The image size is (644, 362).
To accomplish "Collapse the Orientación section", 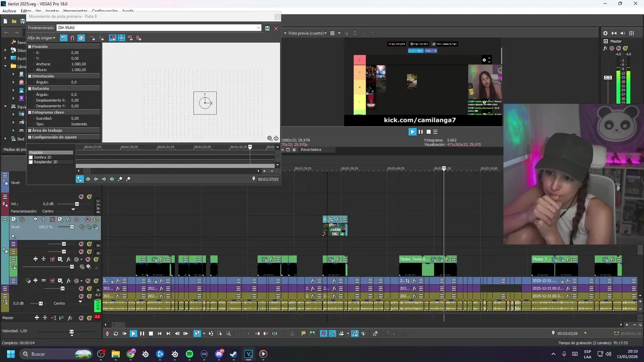I will coord(30,76).
